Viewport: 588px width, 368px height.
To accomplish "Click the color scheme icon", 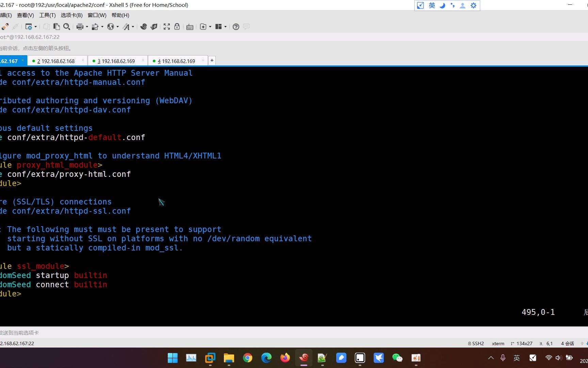I will (x=95, y=27).
